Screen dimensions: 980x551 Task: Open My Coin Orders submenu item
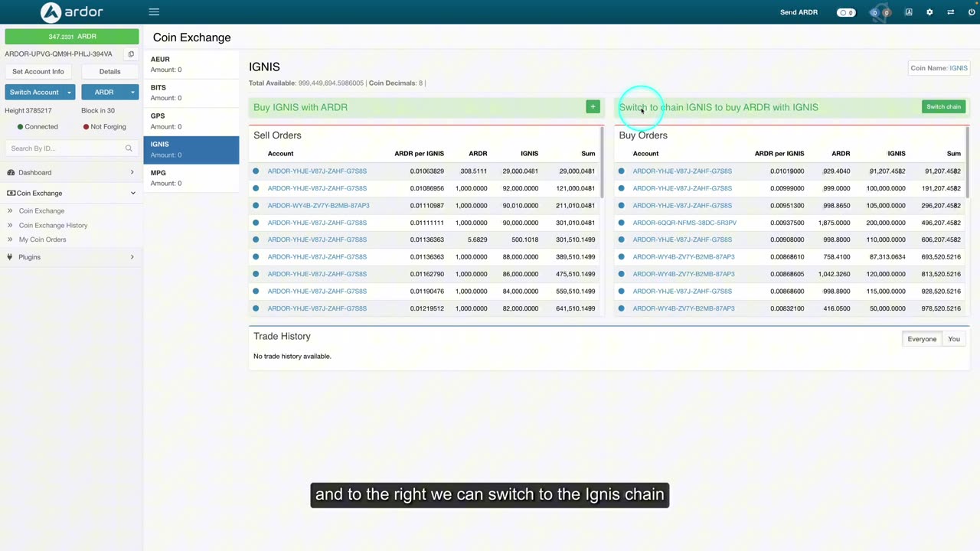[x=42, y=240]
